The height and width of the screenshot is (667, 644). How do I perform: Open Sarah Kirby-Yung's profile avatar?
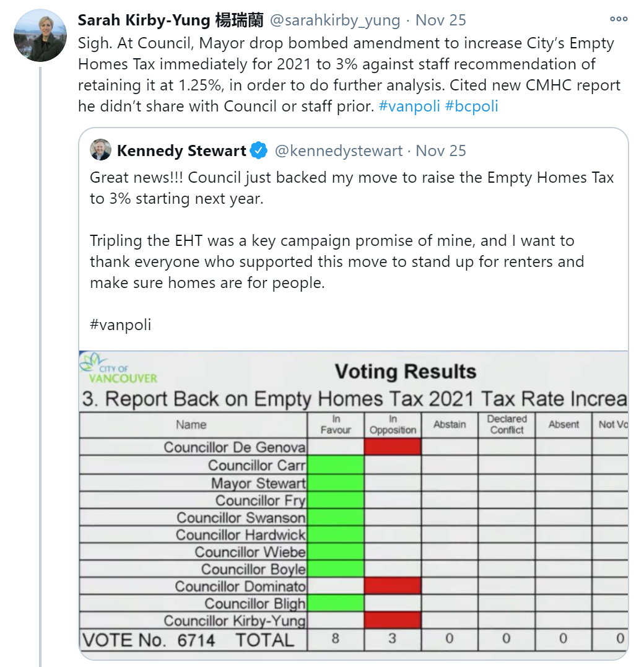pyautogui.click(x=40, y=35)
